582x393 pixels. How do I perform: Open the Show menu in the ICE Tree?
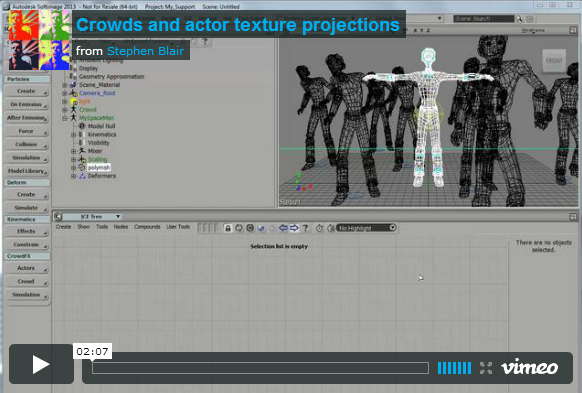point(84,227)
